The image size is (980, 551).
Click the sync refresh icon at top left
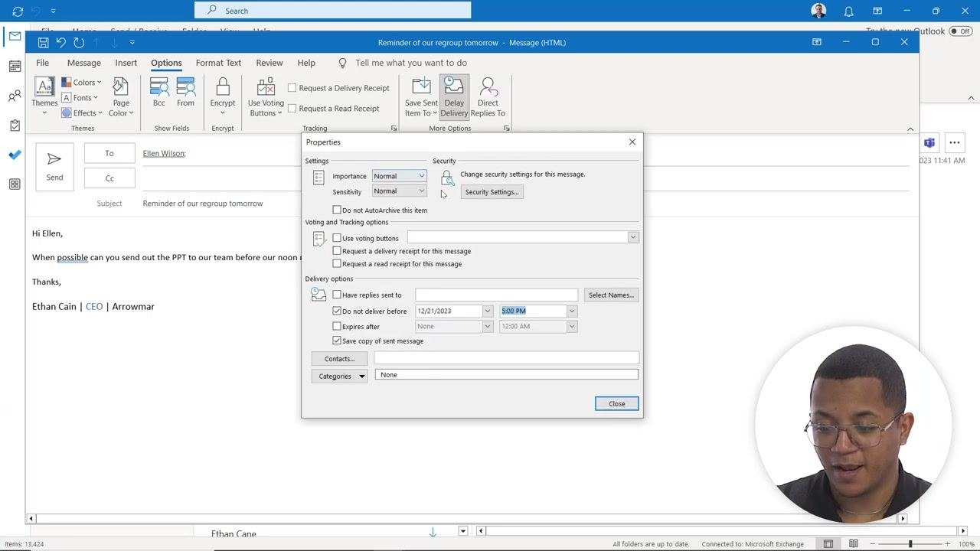(18, 11)
